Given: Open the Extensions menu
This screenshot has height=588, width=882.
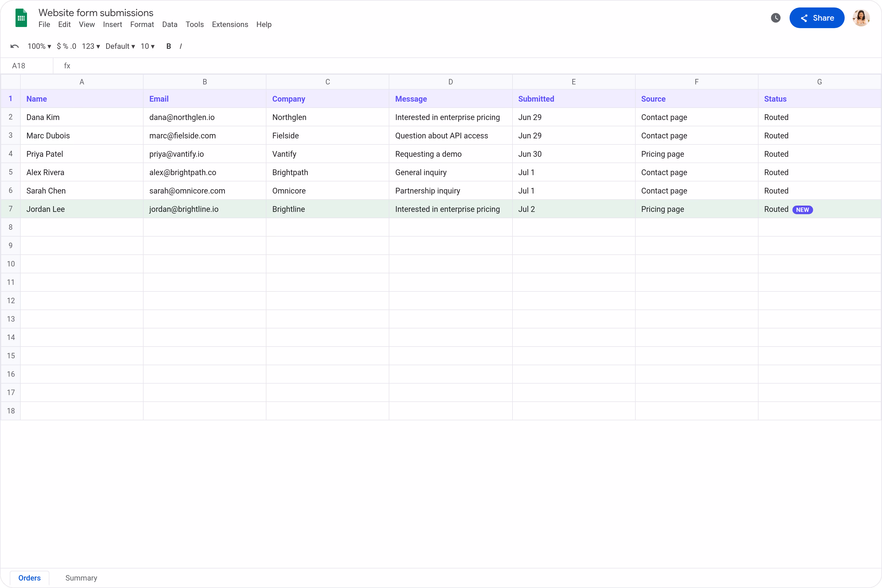Looking at the screenshot, I should point(230,24).
